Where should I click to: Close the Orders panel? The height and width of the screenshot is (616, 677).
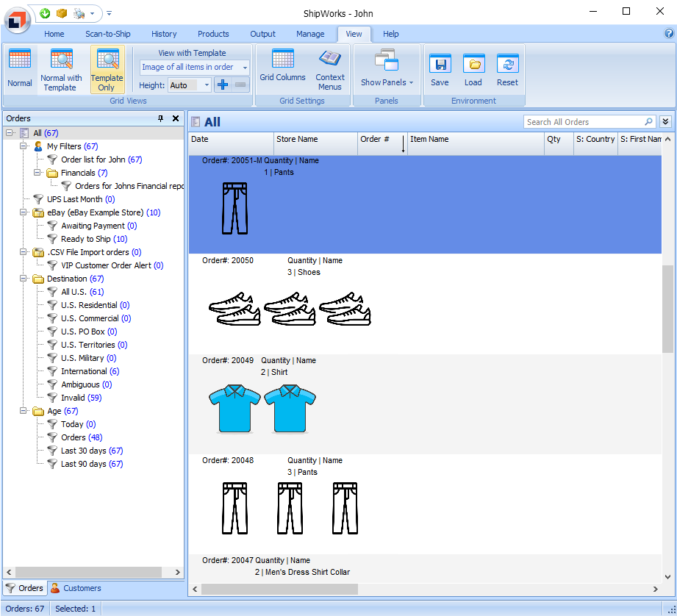pyautogui.click(x=176, y=118)
